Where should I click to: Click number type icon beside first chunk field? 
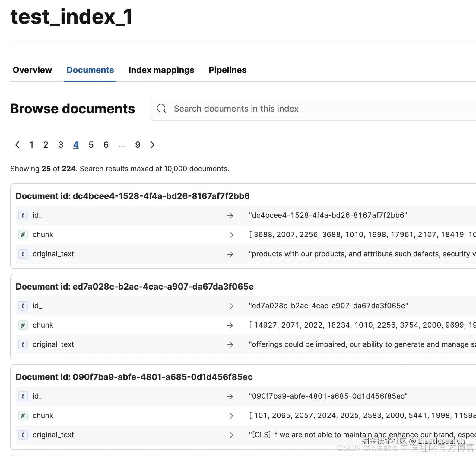tap(23, 235)
